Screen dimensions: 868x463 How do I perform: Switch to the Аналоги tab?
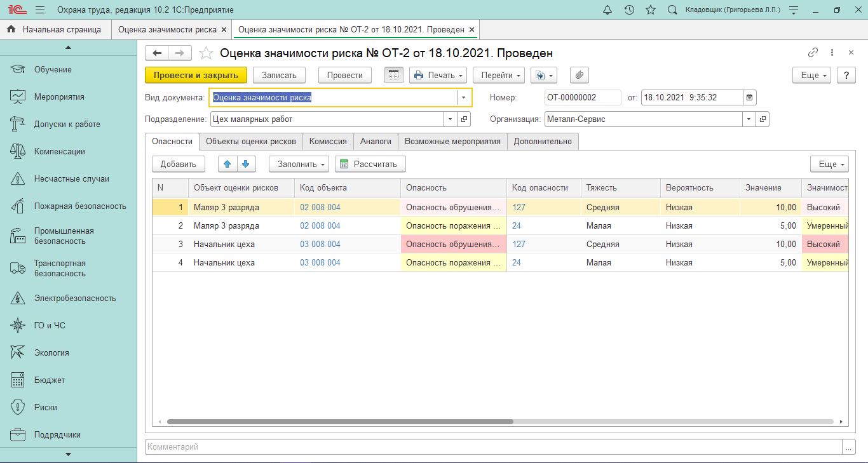pos(376,142)
